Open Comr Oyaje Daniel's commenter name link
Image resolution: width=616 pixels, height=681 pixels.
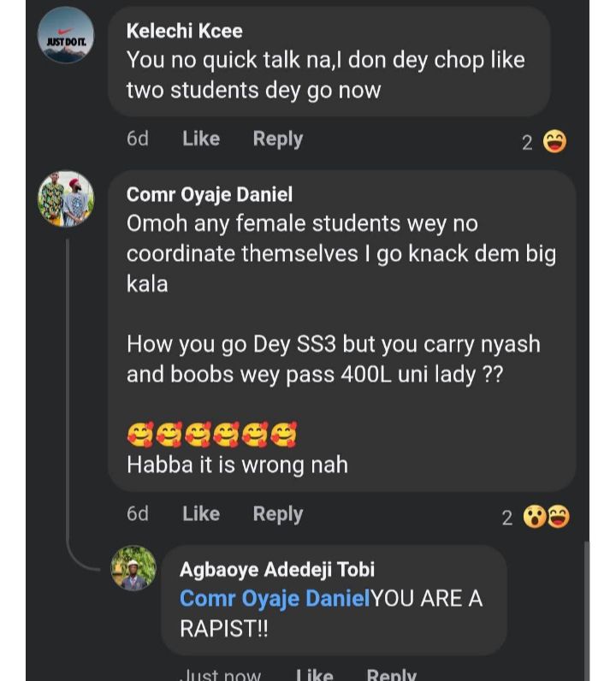click(x=209, y=194)
